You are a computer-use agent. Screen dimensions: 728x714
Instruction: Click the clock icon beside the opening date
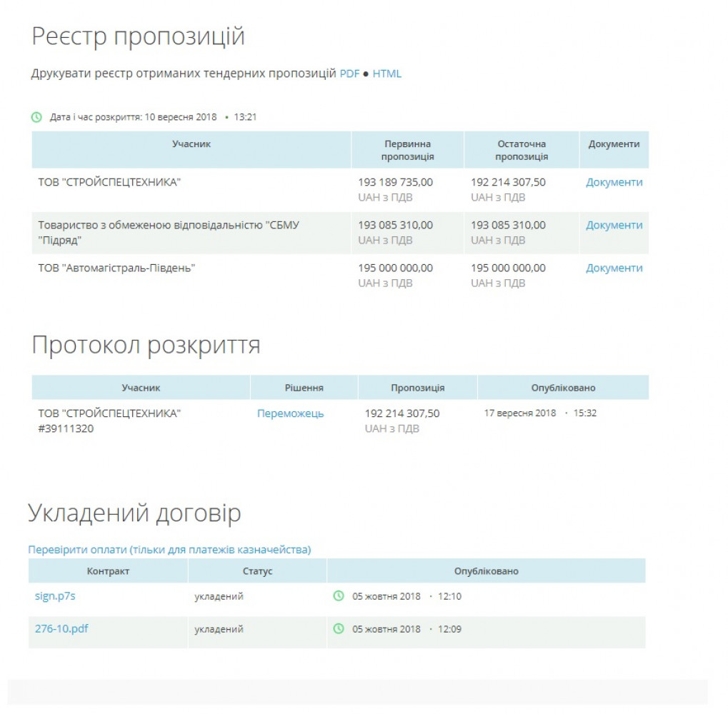(36, 117)
